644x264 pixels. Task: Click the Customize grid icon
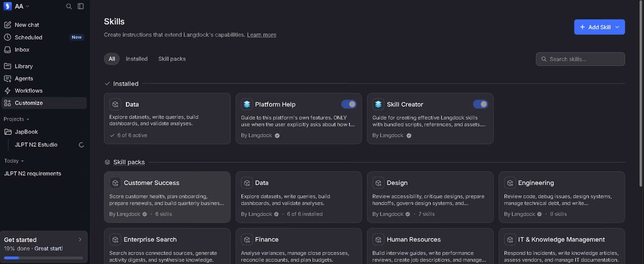coord(7,103)
